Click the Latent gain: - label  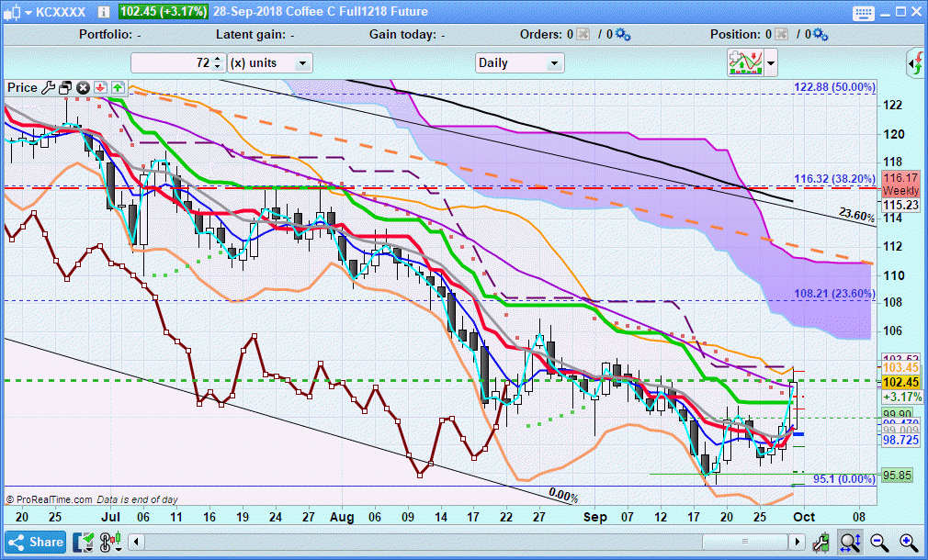point(255,35)
